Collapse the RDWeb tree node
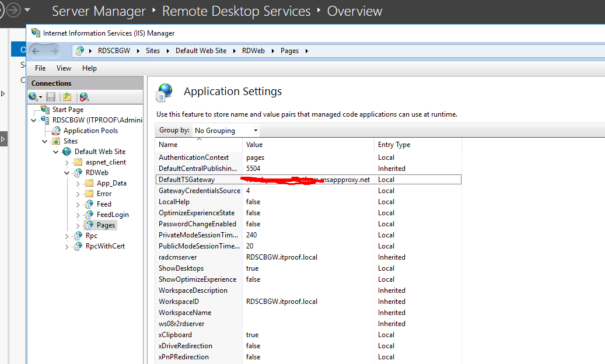The height and width of the screenshot is (364, 605). coord(67,173)
